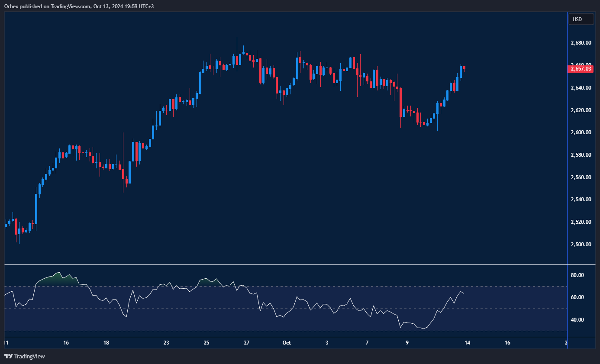Click the 40.00 RSI scale label
Screen dimensions: 600x364
(x=577, y=320)
